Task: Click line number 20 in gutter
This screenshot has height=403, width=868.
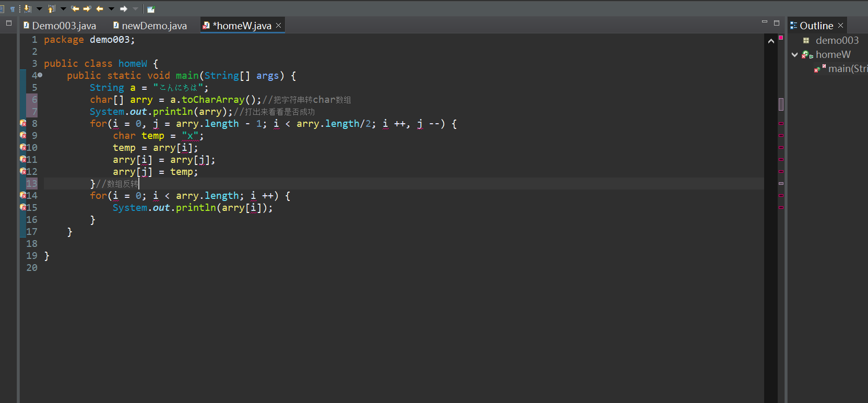Action: (32, 268)
